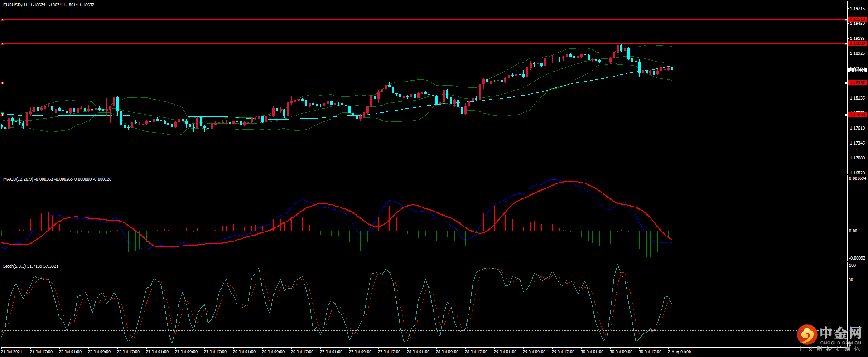Click the red 1.18397 price level tag

pos(857,83)
